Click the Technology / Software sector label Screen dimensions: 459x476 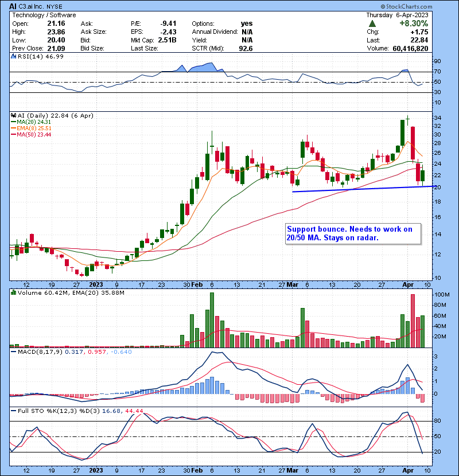[44, 15]
